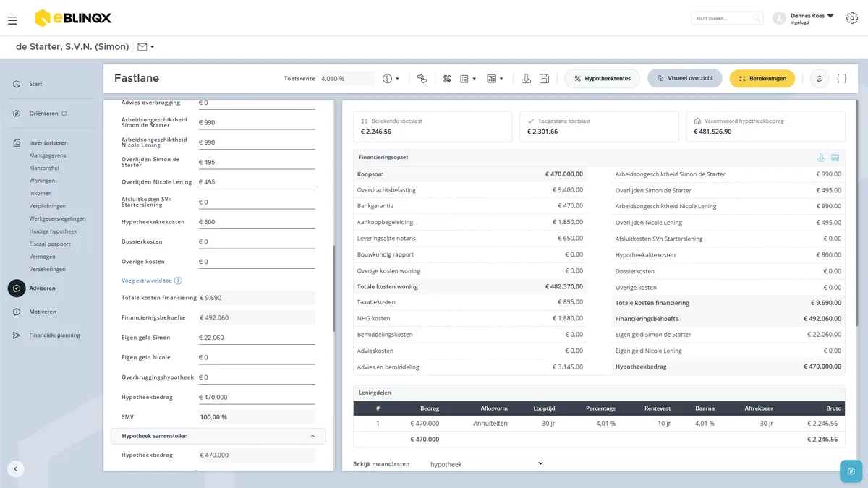Image resolution: width=868 pixels, height=488 pixels.
Task: Select Motiveren in the sidebar
Action: click(x=43, y=312)
